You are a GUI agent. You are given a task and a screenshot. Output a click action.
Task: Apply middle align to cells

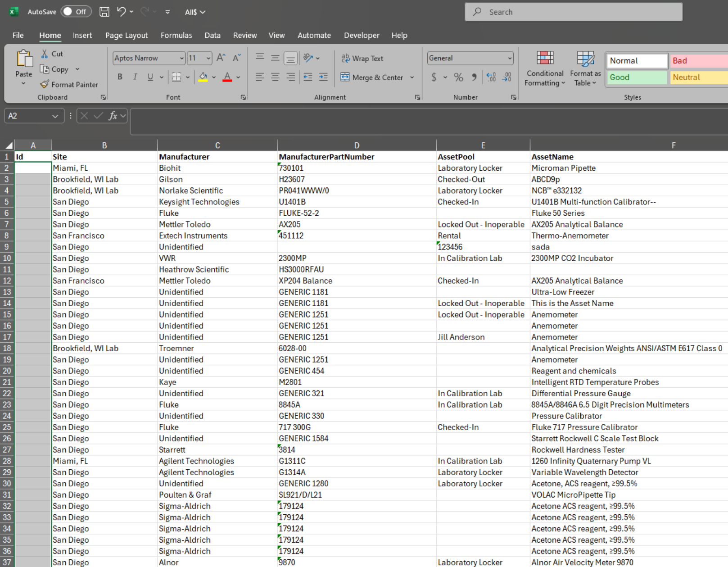275,58
